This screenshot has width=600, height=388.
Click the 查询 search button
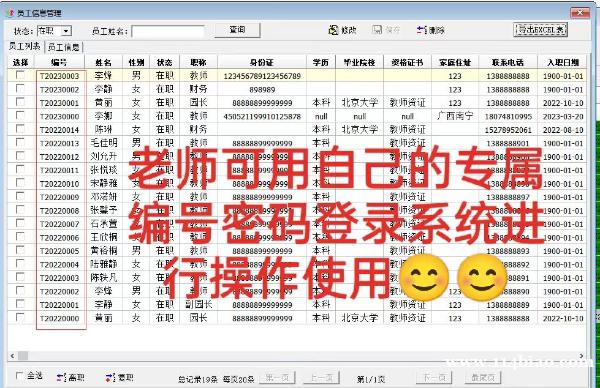(x=237, y=30)
